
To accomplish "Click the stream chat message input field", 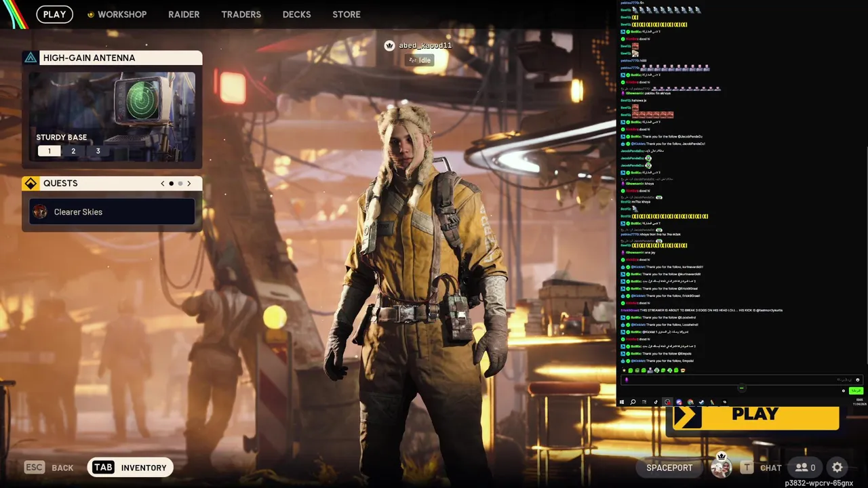I will tap(742, 380).
